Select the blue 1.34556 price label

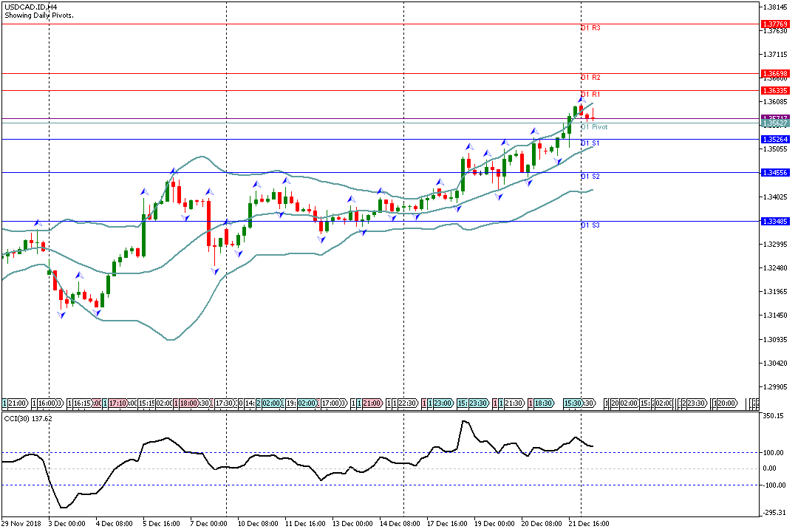click(774, 173)
